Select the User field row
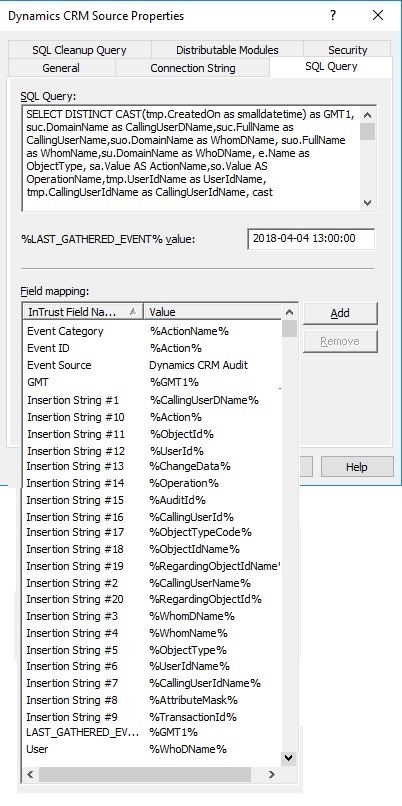This screenshot has width=402, height=806. coord(153,749)
